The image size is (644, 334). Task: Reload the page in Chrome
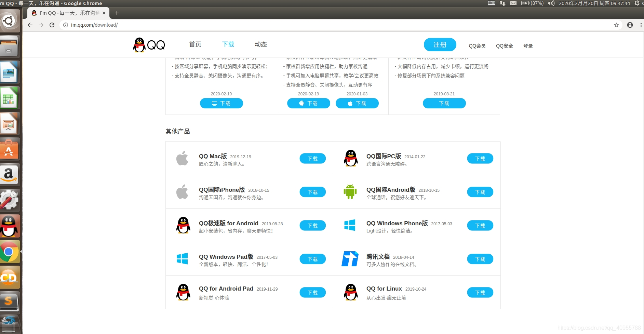52,25
